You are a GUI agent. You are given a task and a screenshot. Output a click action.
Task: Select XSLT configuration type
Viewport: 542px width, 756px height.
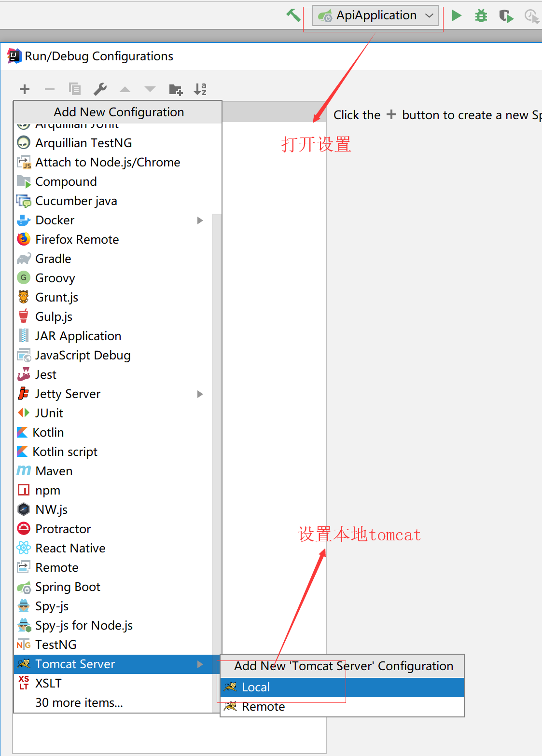point(113,683)
